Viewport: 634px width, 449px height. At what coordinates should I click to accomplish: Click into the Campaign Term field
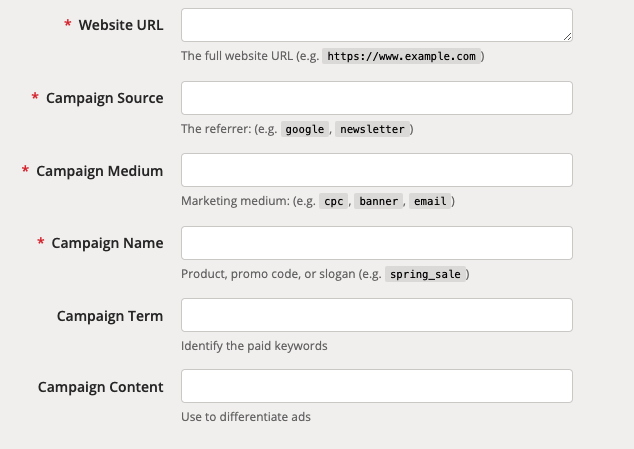point(377,315)
